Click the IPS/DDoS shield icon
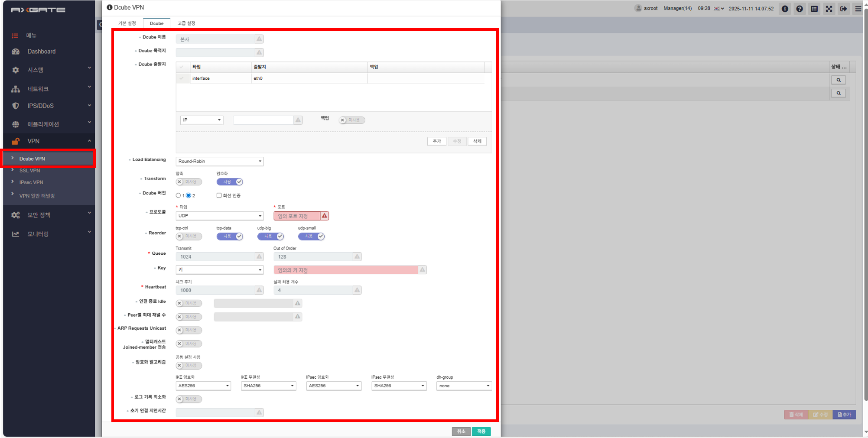 (16, 106)
